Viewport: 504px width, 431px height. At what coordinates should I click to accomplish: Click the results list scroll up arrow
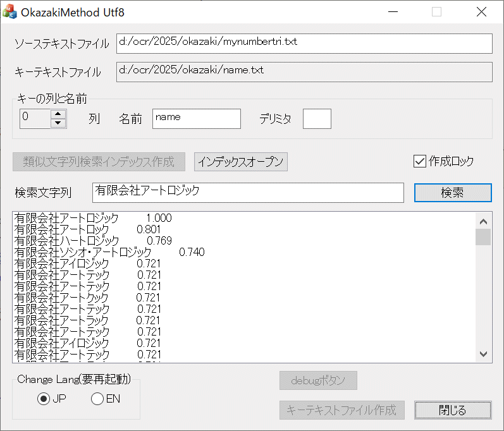click(483, 221)
